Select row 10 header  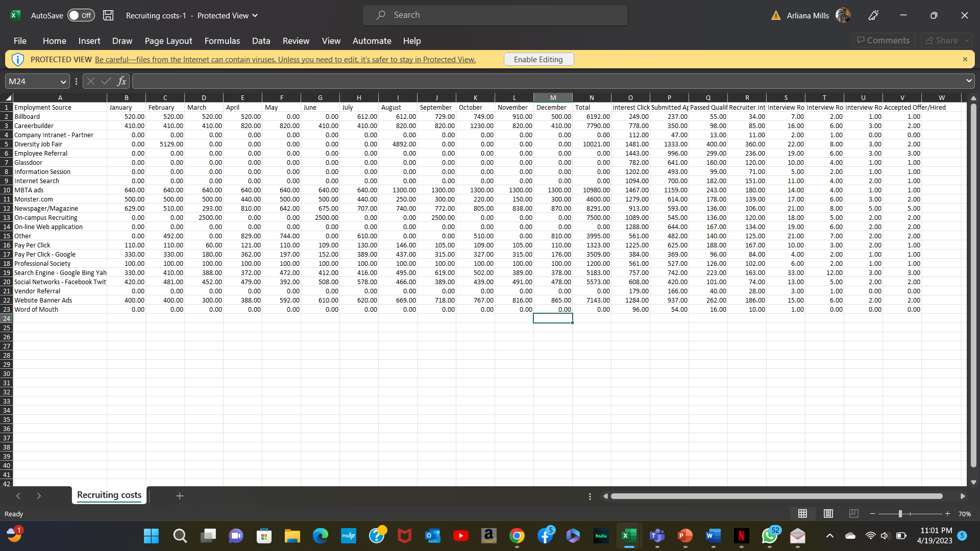(7, 190)
